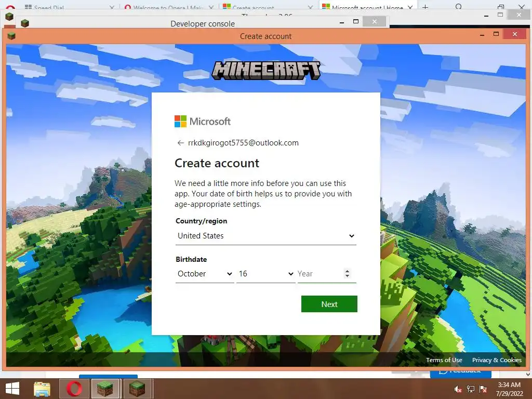532x399 pixels.
Task: Open the birth day dropdown showing 16
Action: [x=265, y=274]
